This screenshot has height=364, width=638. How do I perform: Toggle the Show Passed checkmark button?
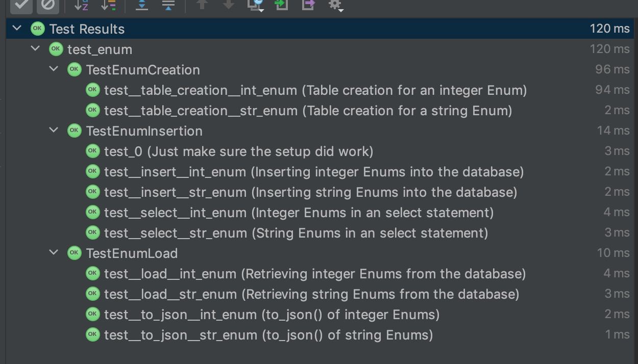[21, 5]
